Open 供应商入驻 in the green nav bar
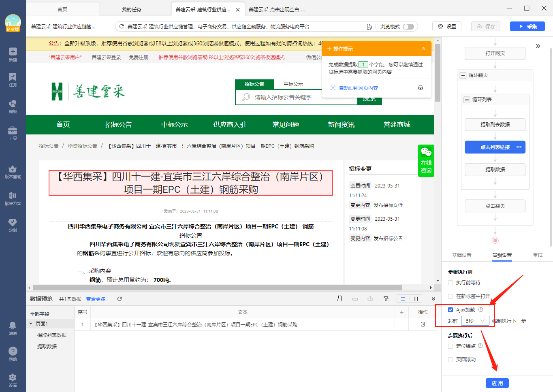This screenshot has height=392, width=553. (x=230, y=125)
